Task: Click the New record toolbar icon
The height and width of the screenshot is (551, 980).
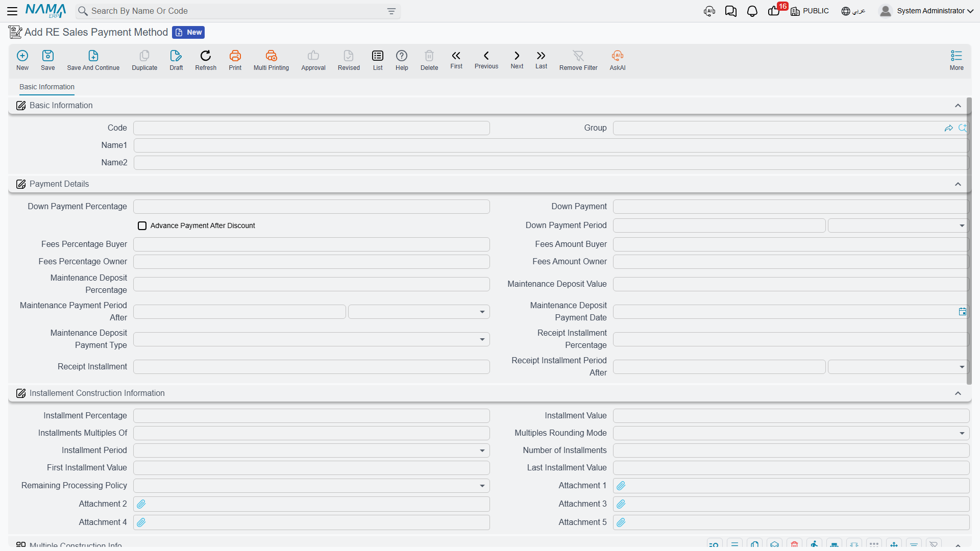Action: [x=22, y=60]
